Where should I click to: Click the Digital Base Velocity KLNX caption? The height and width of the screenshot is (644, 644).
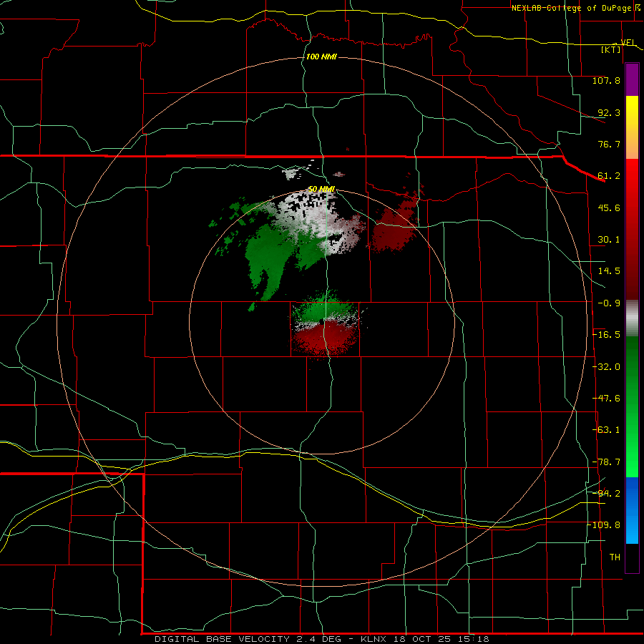(x=322, y=639)
